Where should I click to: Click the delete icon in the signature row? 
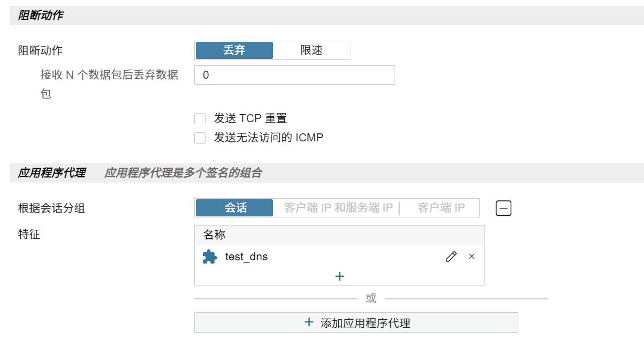(x=472, y=257)
